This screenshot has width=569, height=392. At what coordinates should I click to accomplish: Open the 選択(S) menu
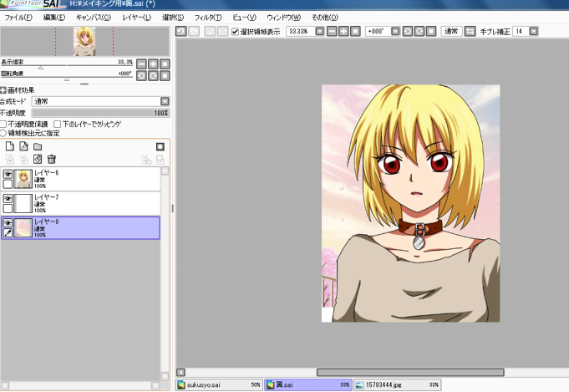pyautogui.click(x=173, y=18)
